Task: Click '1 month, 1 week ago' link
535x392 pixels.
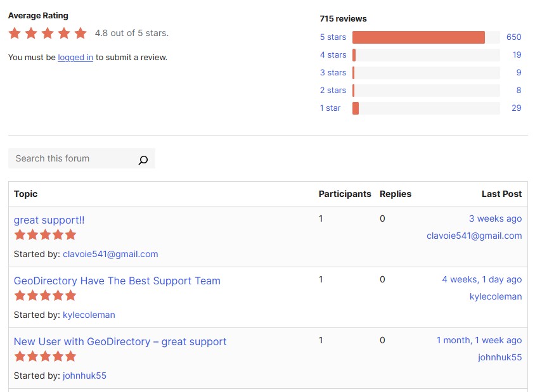Action: click(479, 340)
